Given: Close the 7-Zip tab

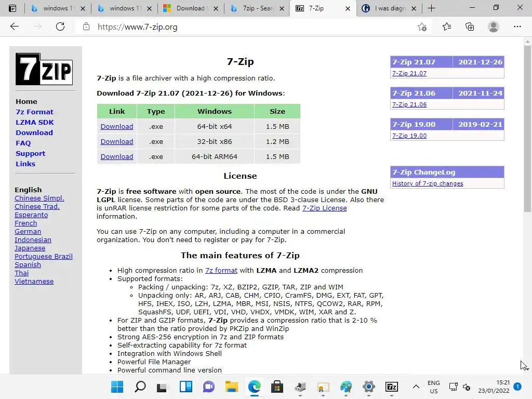Looking at the screenshot, I should 348,8.
